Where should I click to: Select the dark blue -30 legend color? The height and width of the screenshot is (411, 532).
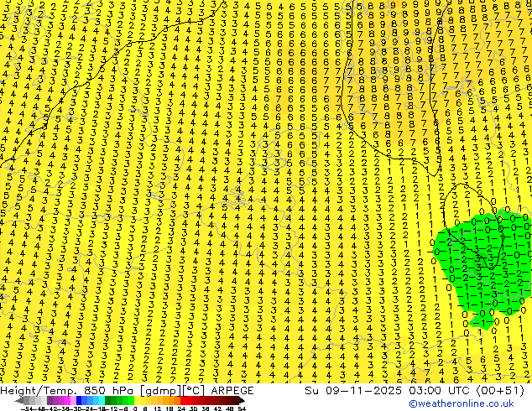[x=79, y=400]
